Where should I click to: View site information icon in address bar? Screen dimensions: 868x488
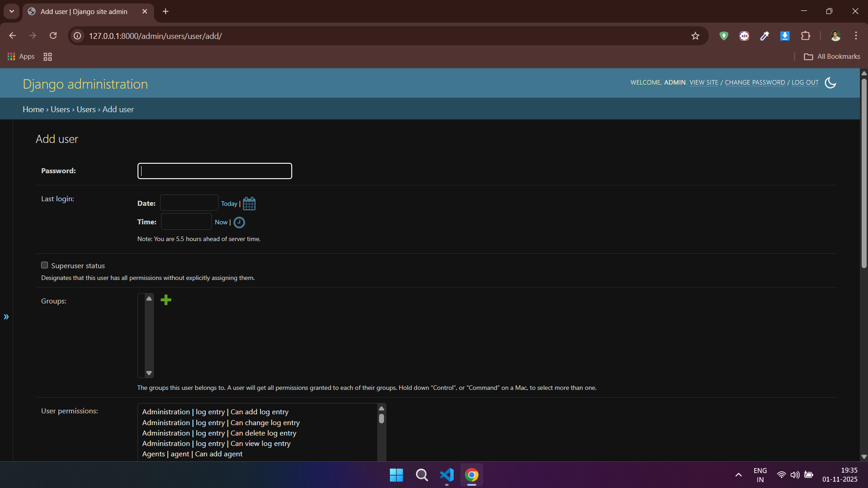tap(78, 36)
